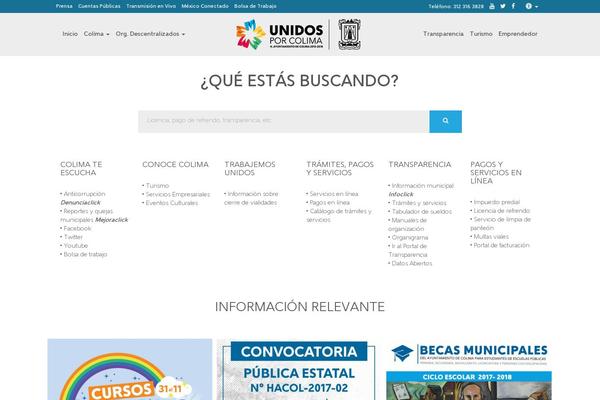Open Ir al Portal de Transparencia
The height and width of the screenshot is (400, 600).
pyautogui.click(x=408, y=250)
